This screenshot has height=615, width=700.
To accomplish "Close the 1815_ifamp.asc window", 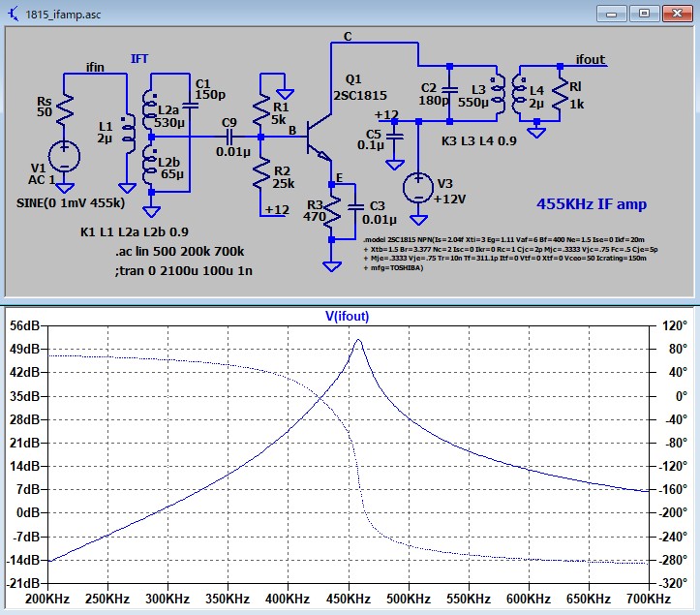I will pyautogui.click(x=677, y=14).
